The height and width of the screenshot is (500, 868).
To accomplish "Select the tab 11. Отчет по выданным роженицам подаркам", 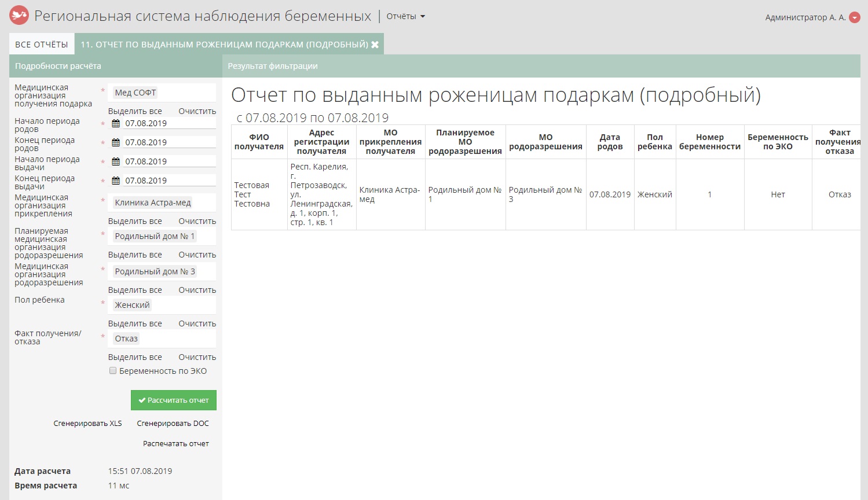I will (x=224, y=45).
